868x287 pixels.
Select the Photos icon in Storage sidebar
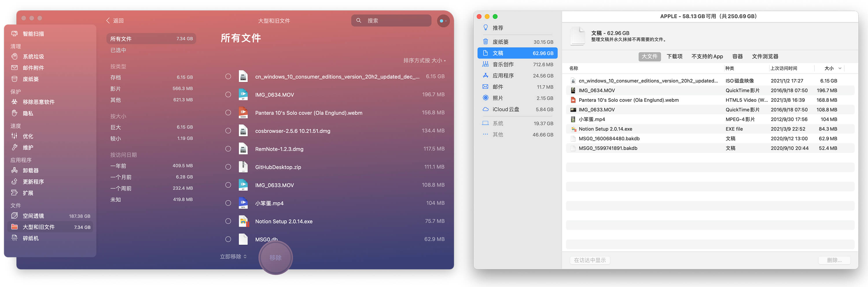(x=486, y=98)
